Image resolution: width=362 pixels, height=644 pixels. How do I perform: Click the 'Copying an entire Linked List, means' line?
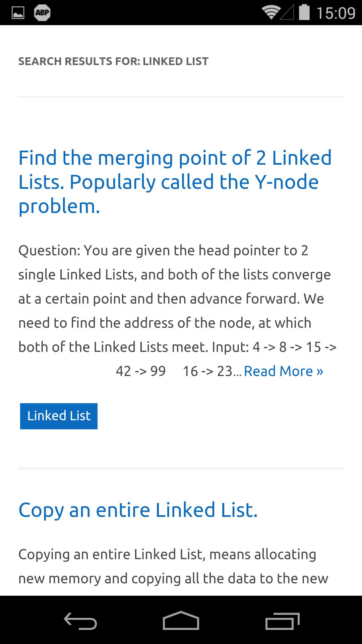tap(167, 554)
